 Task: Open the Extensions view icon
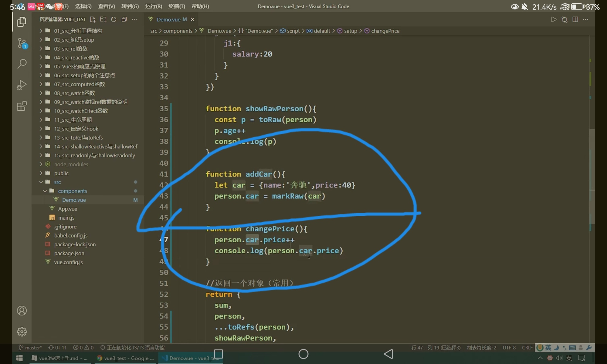22,106
